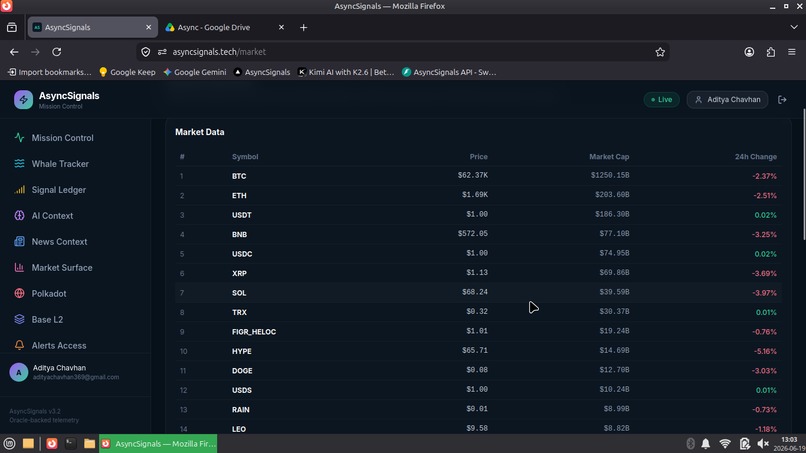Click BNB market cap $77.10B
This screenshot has width=806, height=453.
coord(614,234)
